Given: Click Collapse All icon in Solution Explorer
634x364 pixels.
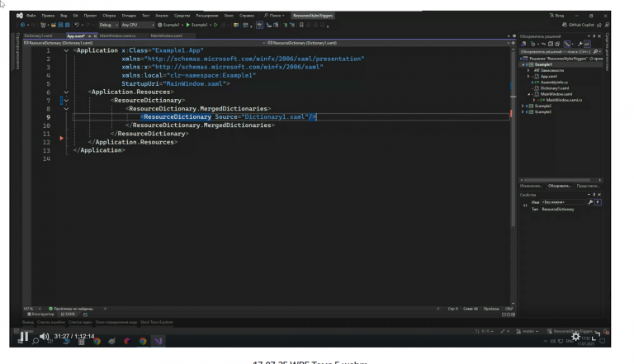Looking at the screenshot, I should [x=551, y=44].
